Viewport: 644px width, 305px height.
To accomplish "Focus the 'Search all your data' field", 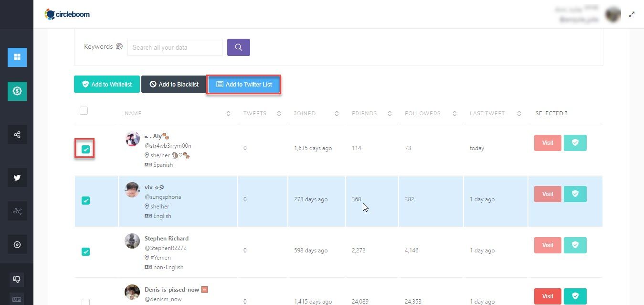I will click(175, 47).
